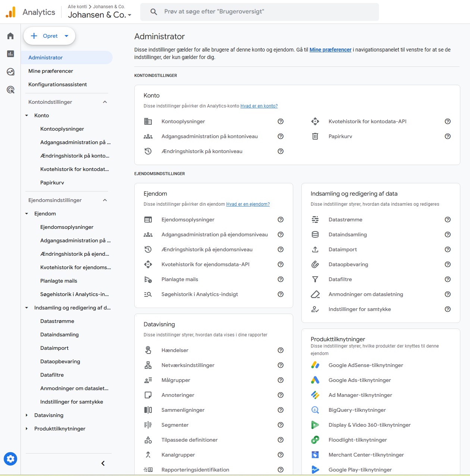The width and height of the screenshot is (470, 476).
Task: Open Display & Video 360-tilknytninger
Action: click(370, 425)
